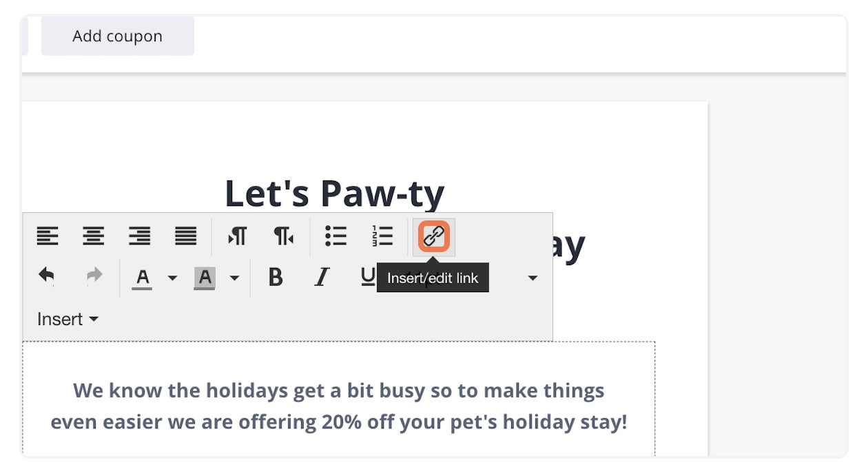Open the text color dropdown arrow
The height and width of the screenshot is (467, 868).
172,278
